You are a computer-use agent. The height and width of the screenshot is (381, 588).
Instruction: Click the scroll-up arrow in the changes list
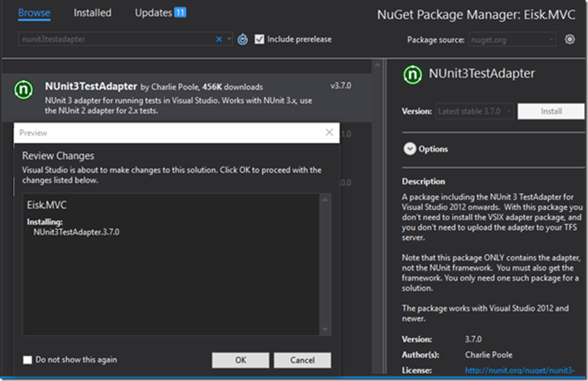click(x=325, y=200)
